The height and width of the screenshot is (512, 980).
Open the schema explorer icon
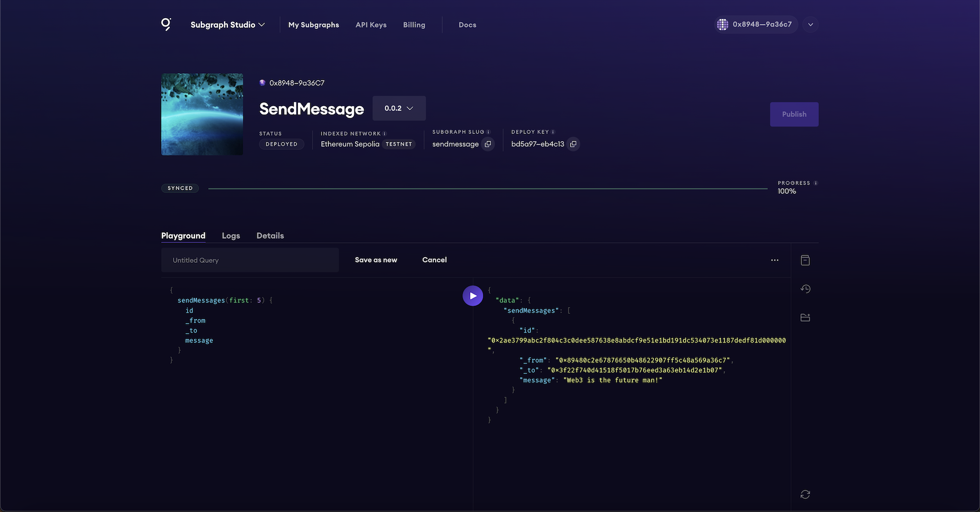click(x=805, y=260)
